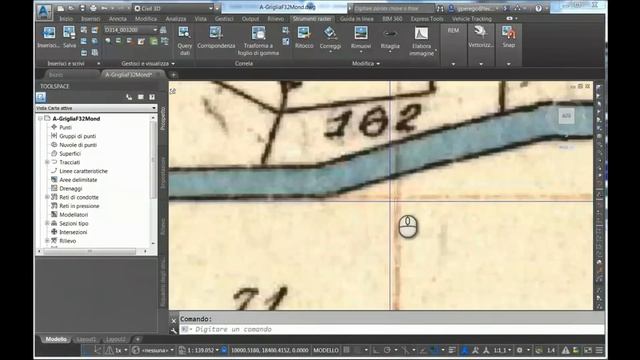The image size is (640, 360).
Task: Click the customization menu icon in status bar
Action: point(599,350)
